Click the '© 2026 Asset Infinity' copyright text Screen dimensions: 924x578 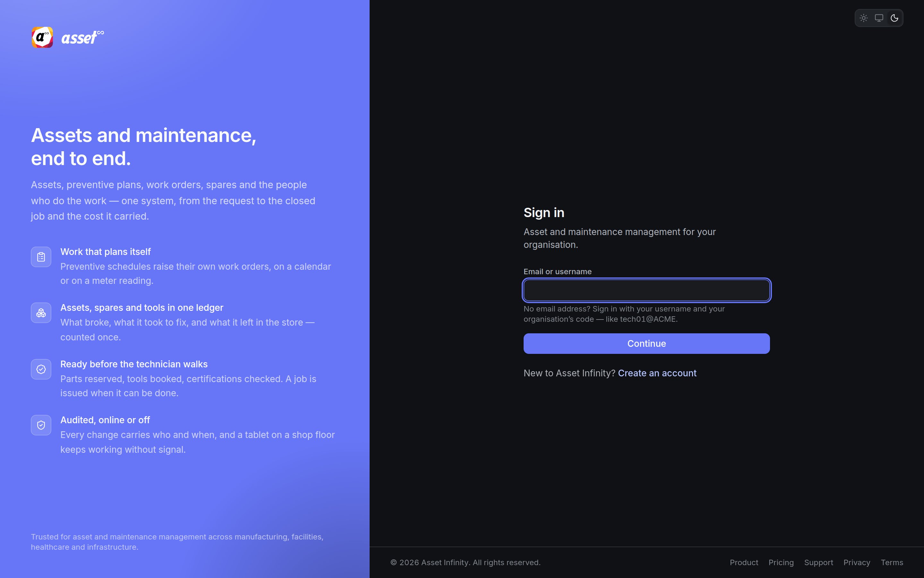click(x=466, y=563)
